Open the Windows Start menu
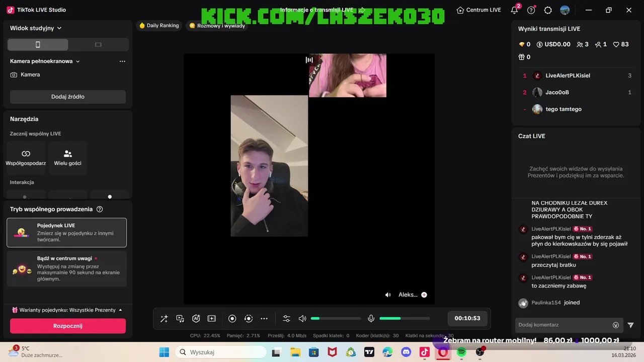 coord(164,352)
